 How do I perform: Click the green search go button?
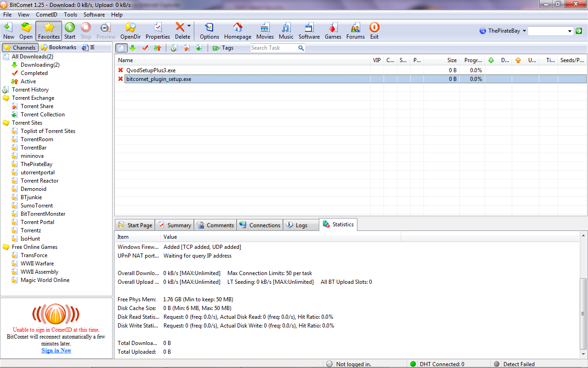pyautogui.click(x=579, y=31)
